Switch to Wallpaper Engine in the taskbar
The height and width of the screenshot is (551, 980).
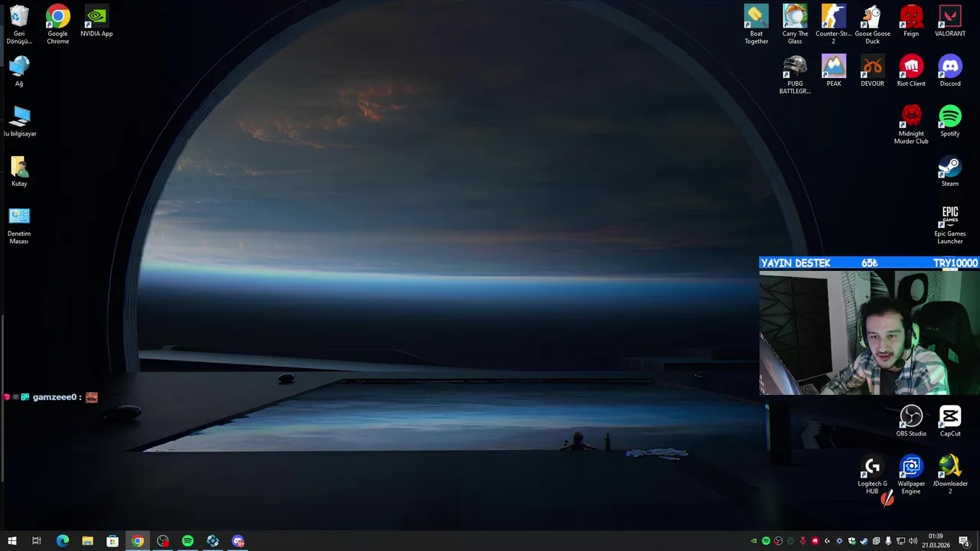tap(213, 541)
